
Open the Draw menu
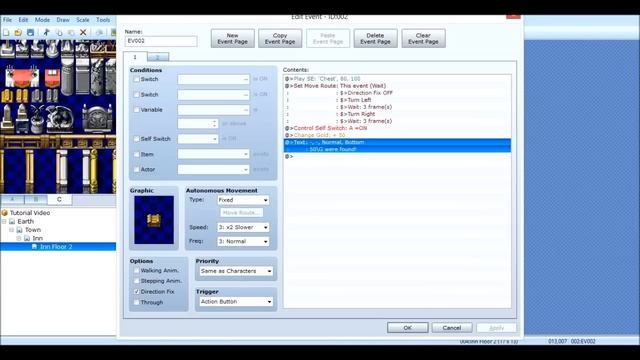(x=63, y=20)
